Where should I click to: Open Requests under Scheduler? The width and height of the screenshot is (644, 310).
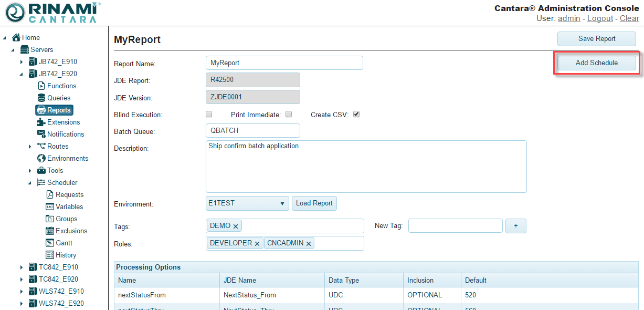[69, 194]
